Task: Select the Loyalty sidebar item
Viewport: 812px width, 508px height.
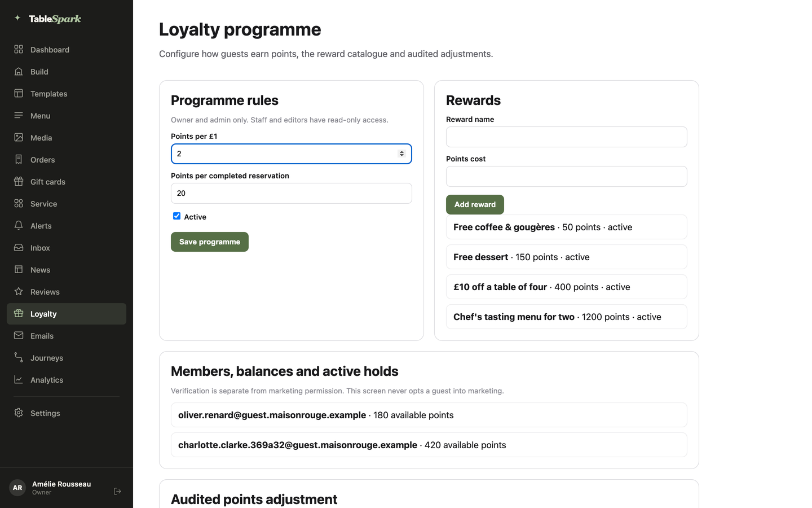Action: pyautogui.click(x=67, y=314)
